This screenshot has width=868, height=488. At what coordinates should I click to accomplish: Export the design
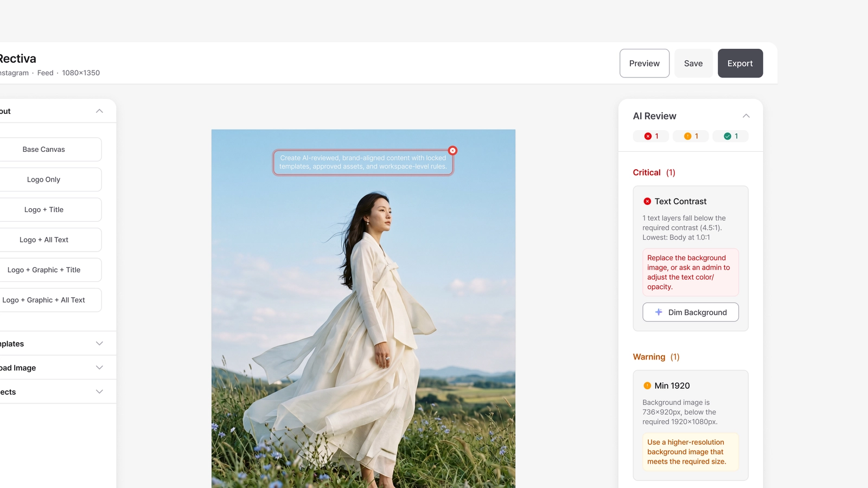(740, 63)
